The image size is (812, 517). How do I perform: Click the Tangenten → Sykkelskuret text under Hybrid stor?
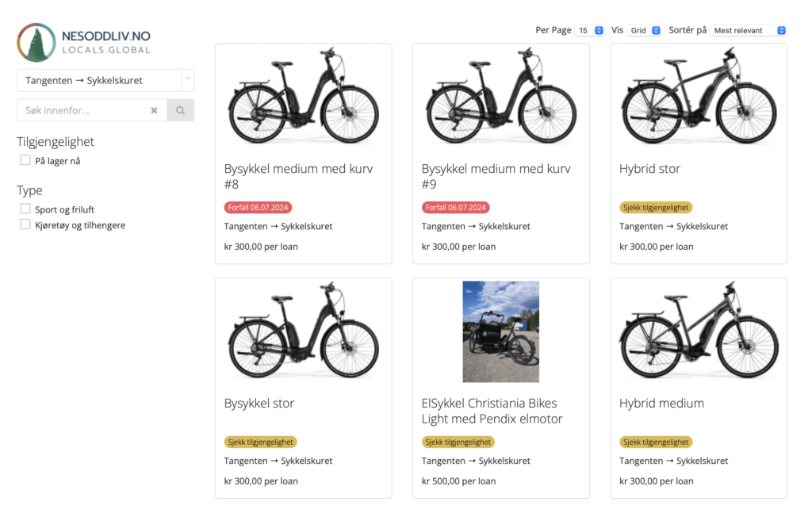click(674, 226)
